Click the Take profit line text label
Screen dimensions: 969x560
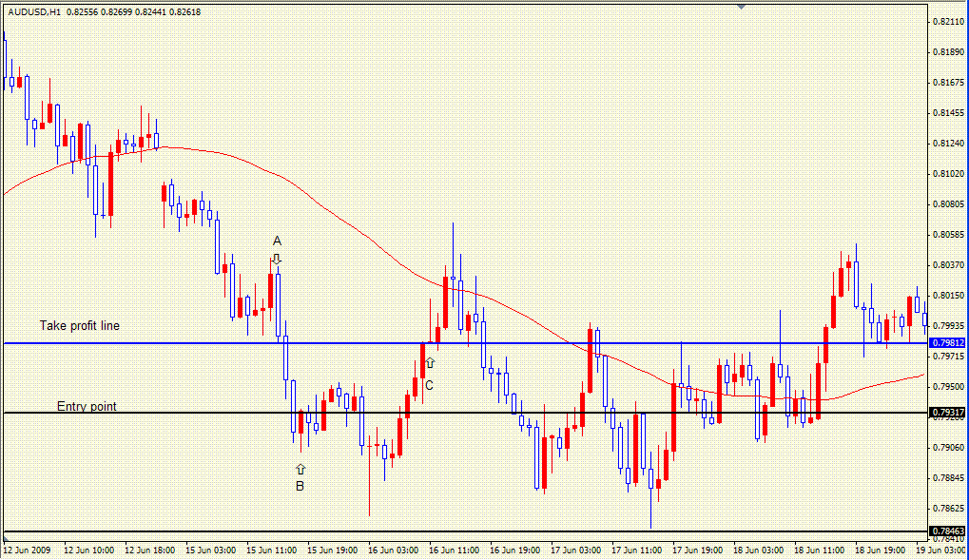pos(79,325)
